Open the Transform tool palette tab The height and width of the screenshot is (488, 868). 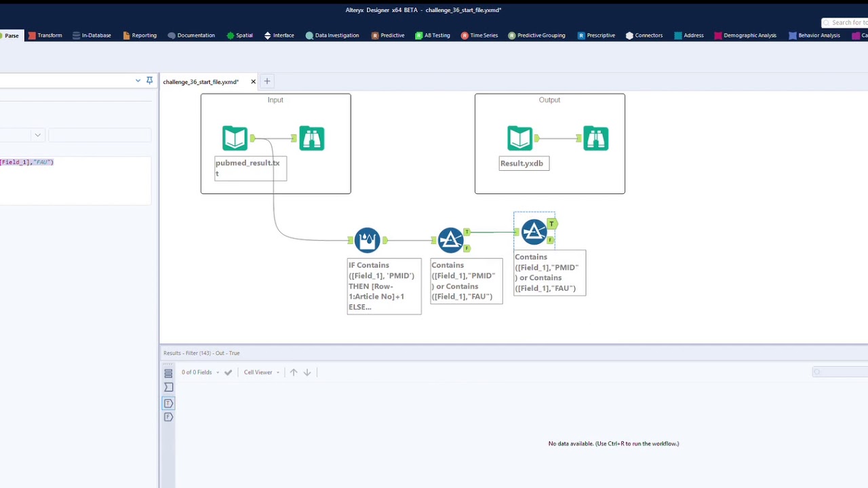pos(45,35)
